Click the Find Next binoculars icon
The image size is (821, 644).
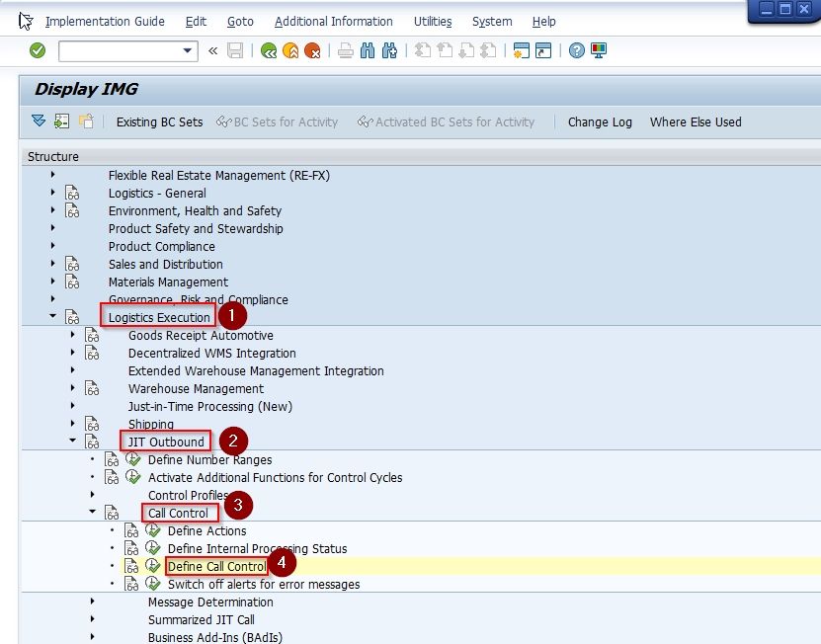pos(389,50)
